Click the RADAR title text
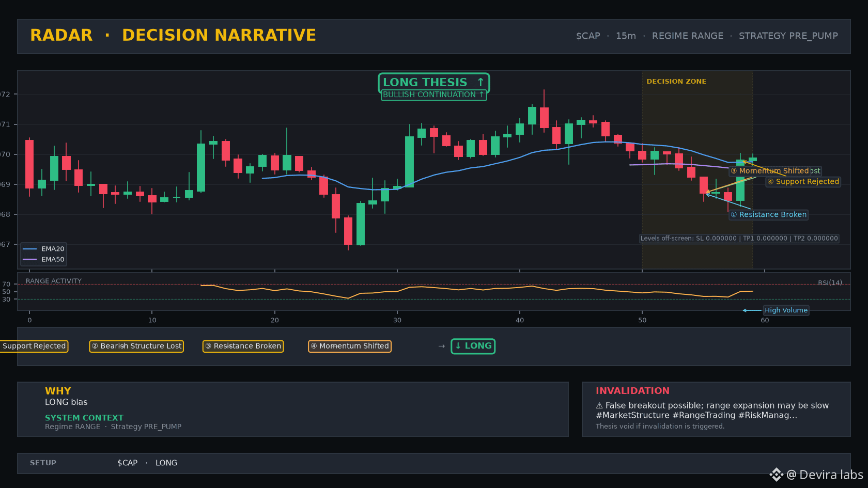This screenshot has width=868, height=488. pos(61,35)
